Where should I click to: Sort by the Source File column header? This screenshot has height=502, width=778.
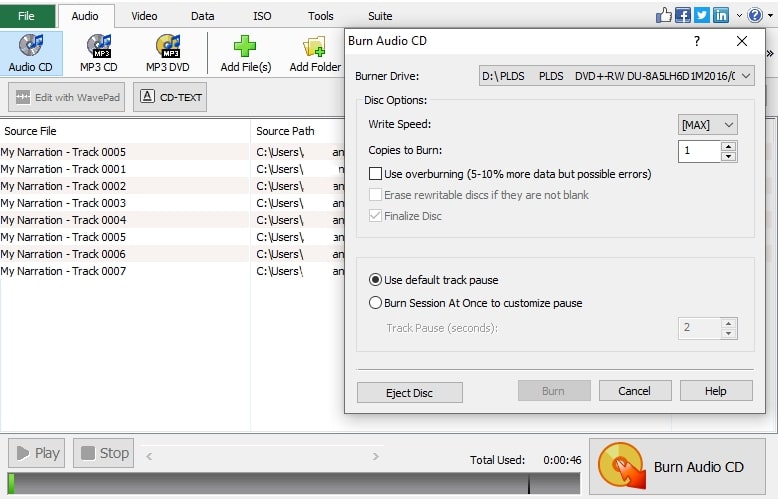click(x=125, y=131)
